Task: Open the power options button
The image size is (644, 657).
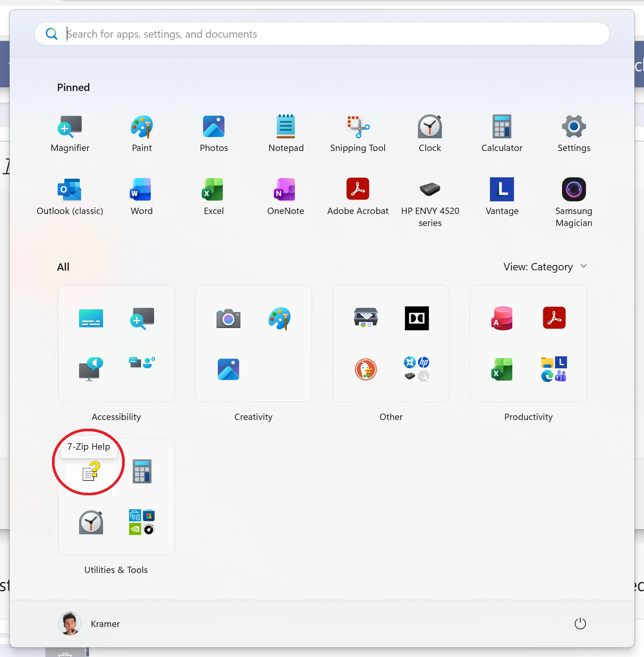Action: click(x=580, y=624)
